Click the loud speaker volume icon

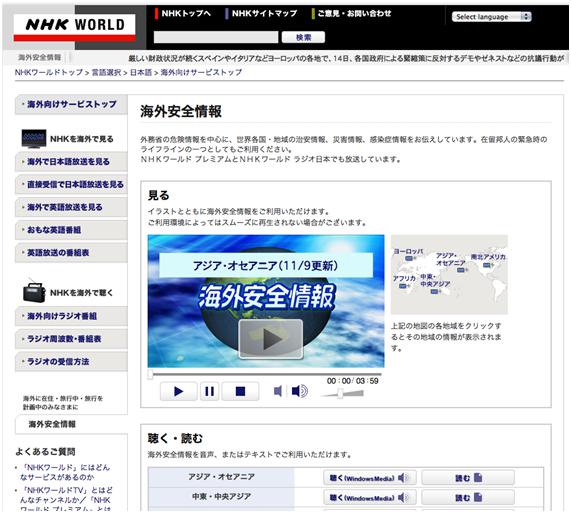pos(300,391)
